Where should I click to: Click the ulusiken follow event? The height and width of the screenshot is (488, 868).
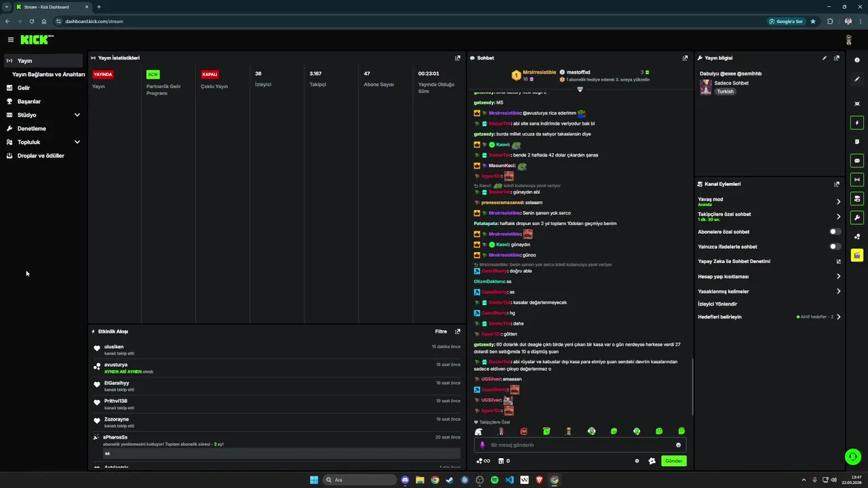[278, 350]
